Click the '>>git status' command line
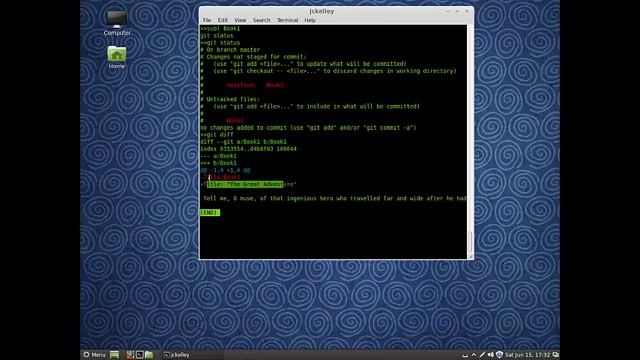Viewport: 640px width, 360px height. 220,42
